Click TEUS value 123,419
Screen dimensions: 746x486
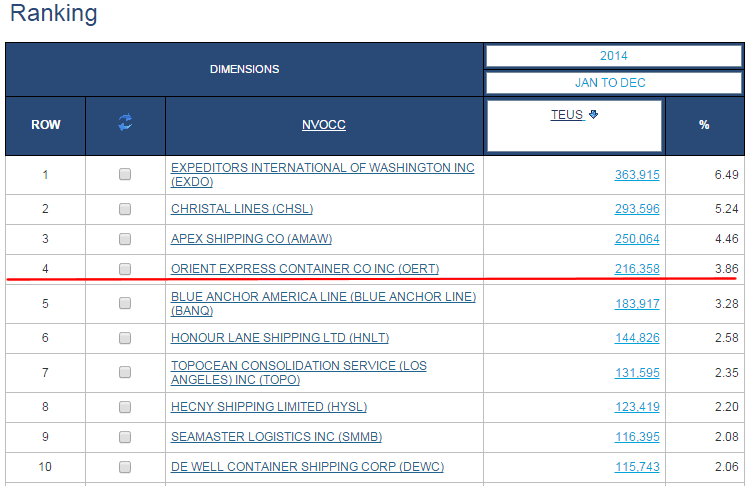pos(637,407)
